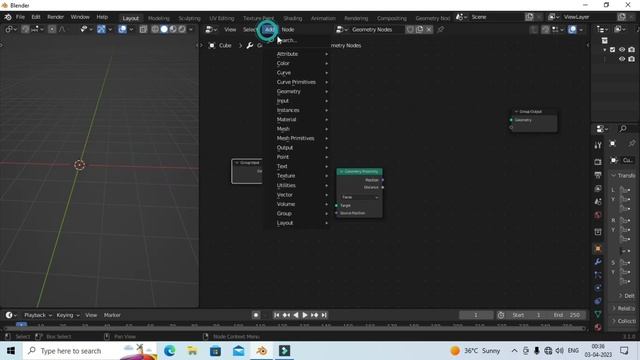Switch to the Compositing workspace tab
Image resolution: width=640 pixels, height=360 pixels.
[392, 18]
